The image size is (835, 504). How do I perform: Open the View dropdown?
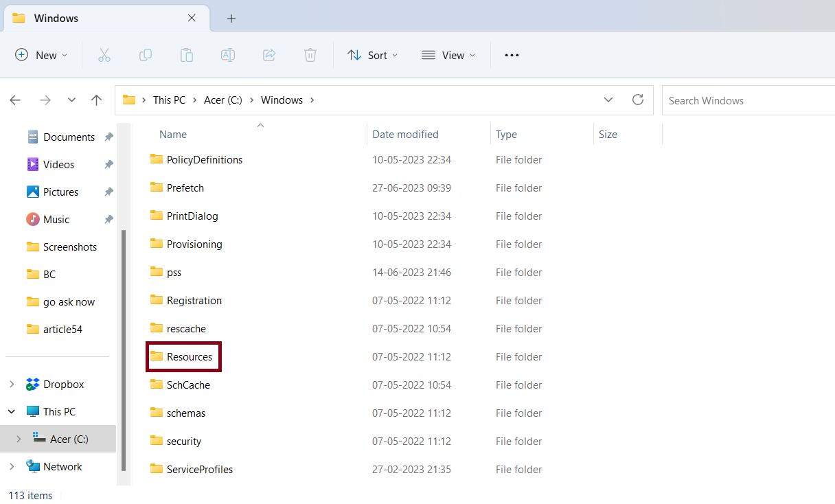point(448,55)
